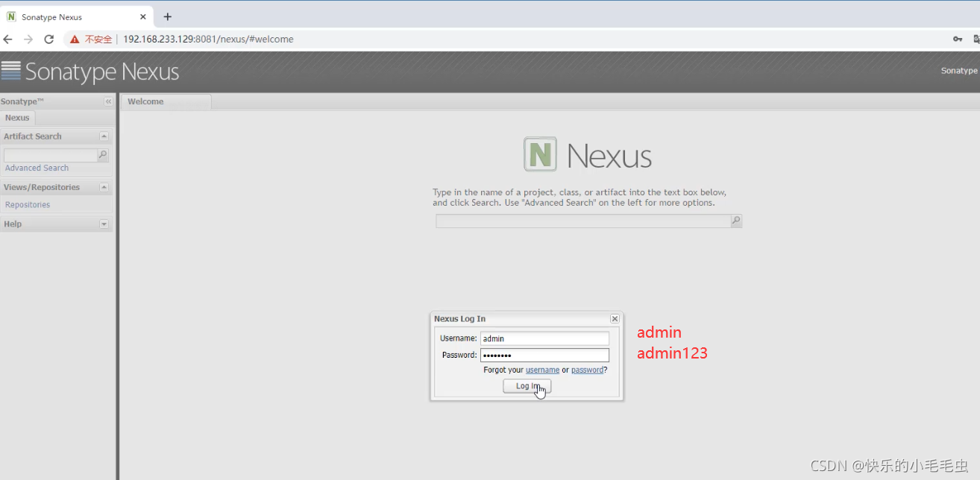Click the Sonatype link in header right

[959, 71]
